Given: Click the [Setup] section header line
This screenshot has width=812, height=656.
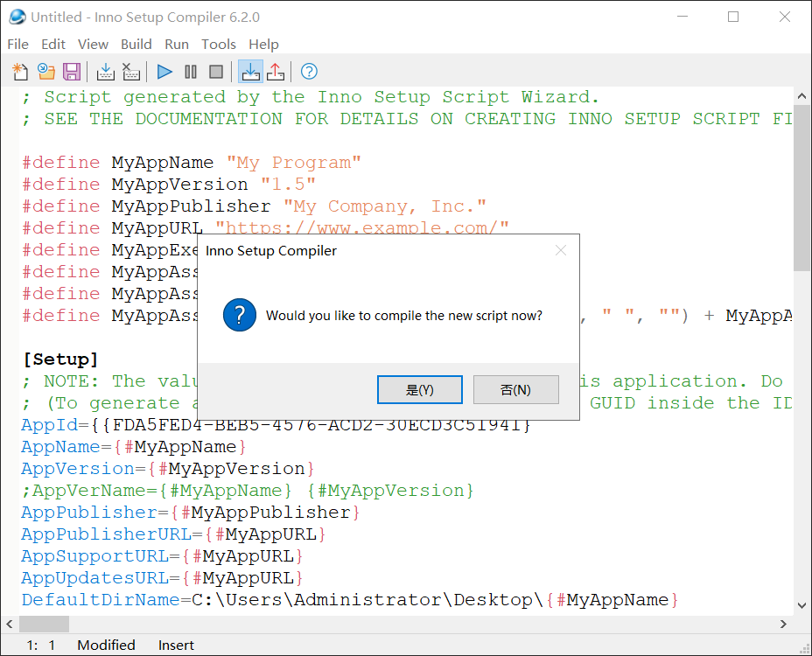Looking at the screenshot, I should coord(60,359).
